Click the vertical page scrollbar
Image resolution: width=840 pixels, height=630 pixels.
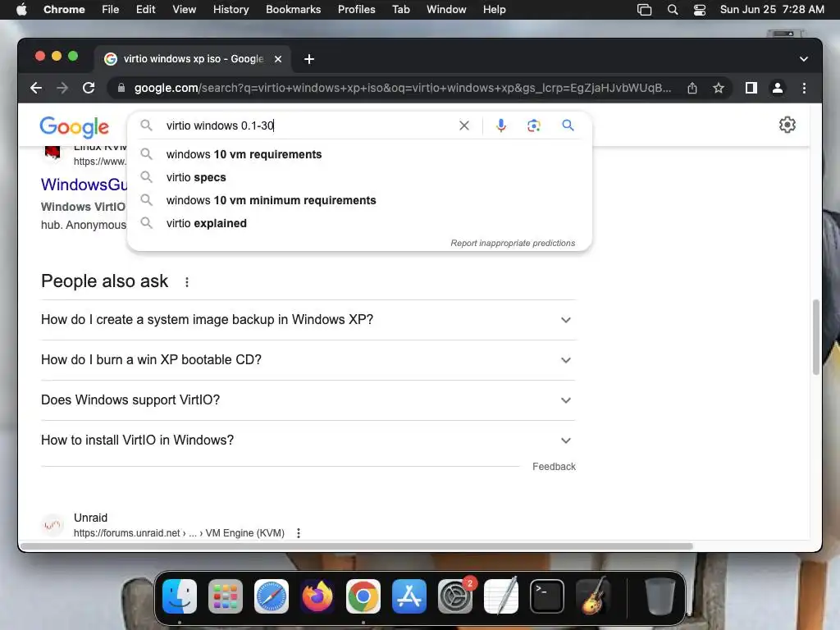(816, 336)
